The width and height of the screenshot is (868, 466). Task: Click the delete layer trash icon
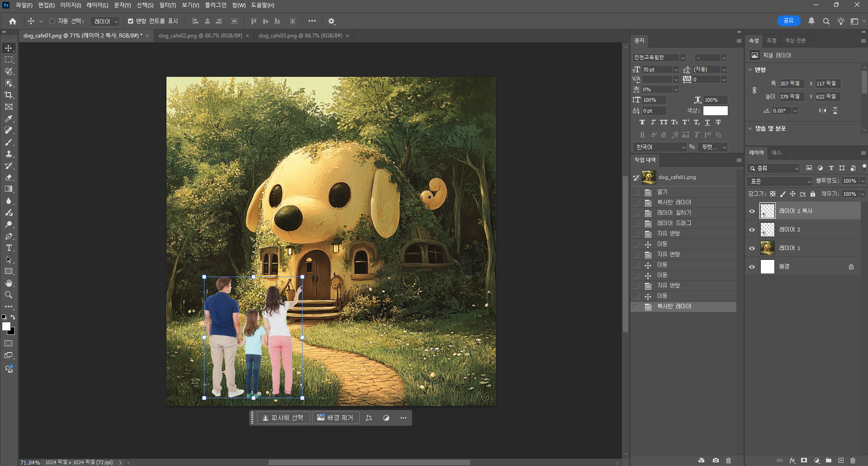(x=853, y=461)
